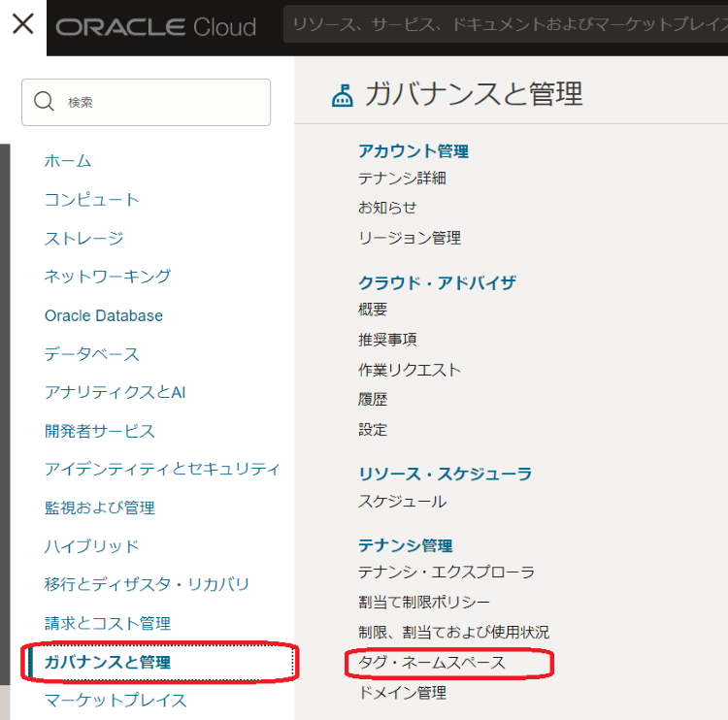This screenshot has width=728, height=720.
Task: Open タグ・ネームスペース link
Action: [x=432, y=663]
